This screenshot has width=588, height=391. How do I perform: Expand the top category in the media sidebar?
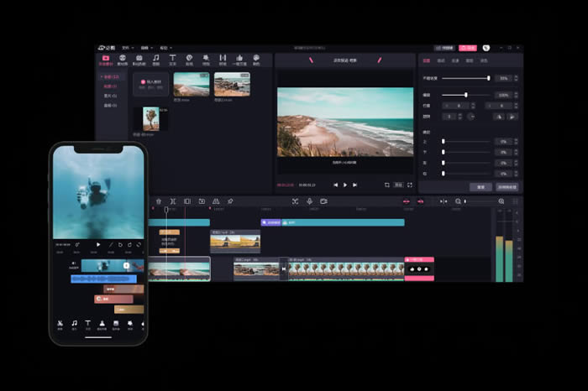pyautogui.click(x=110, y=76)
